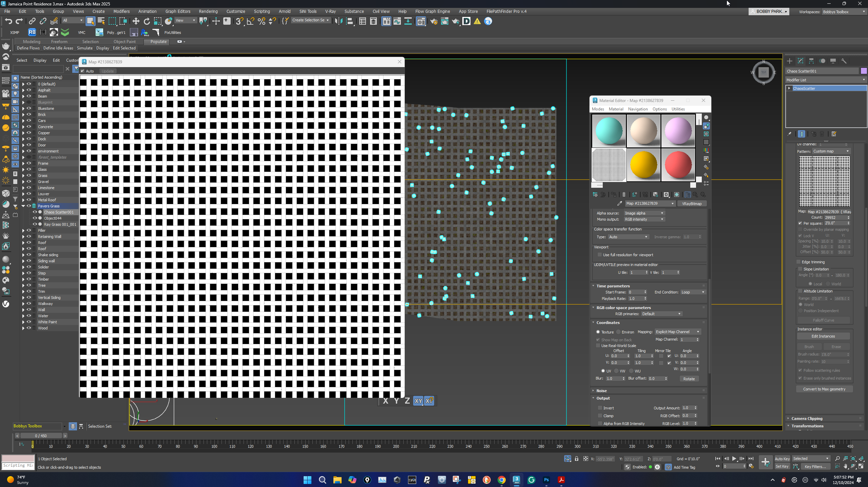Click the Select and Rotate tool
The height and width of the screenshot is (487, 868).
[147, 21]
